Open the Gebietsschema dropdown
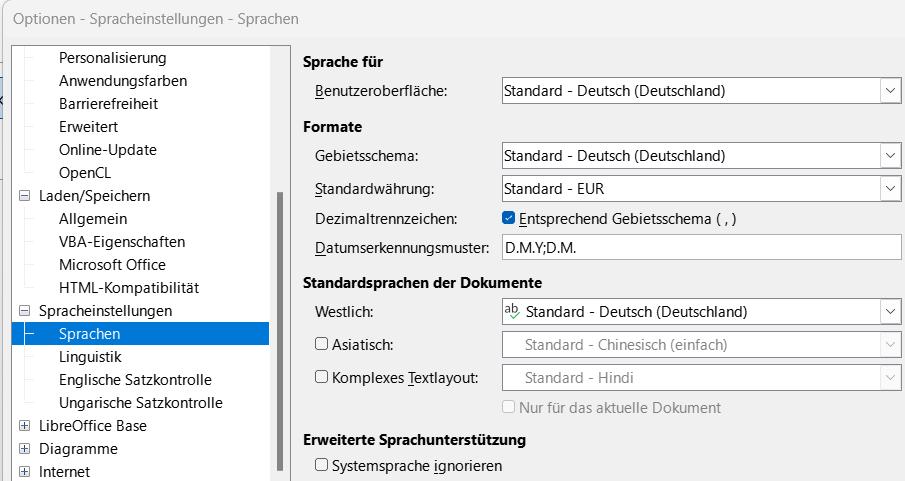Screen dimensions: 905x481 (890, 156)
